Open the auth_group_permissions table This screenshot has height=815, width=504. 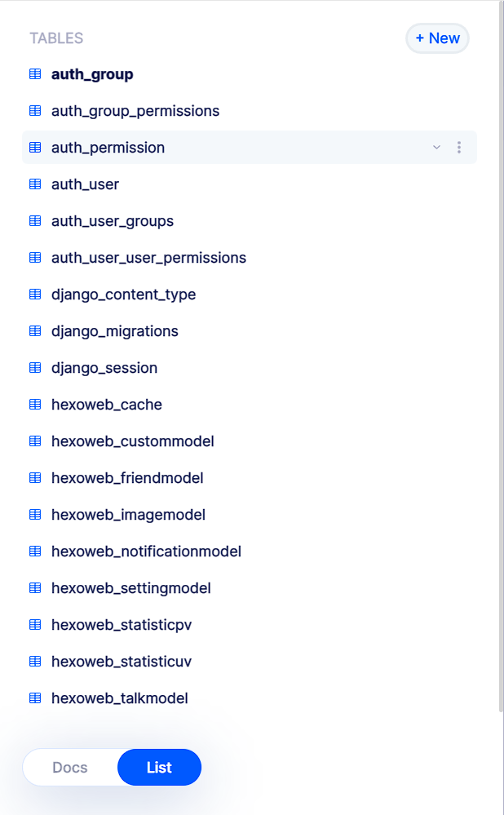coord(135,110)
